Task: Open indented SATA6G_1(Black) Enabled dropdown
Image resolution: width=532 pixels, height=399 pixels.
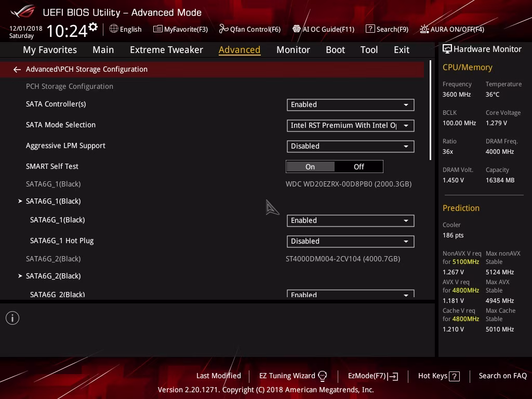Action: pyautogui.click(x=351, y=220)
